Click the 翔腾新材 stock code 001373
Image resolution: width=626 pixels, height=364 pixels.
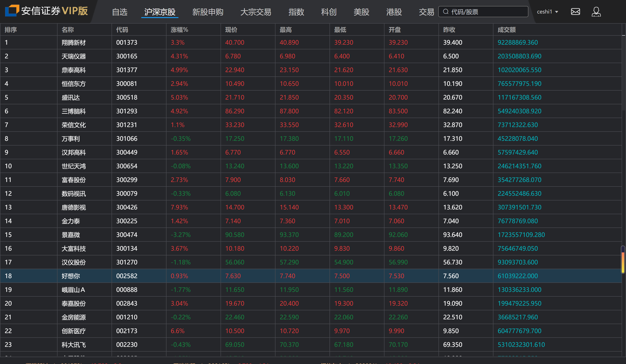[x=127, y=42]
